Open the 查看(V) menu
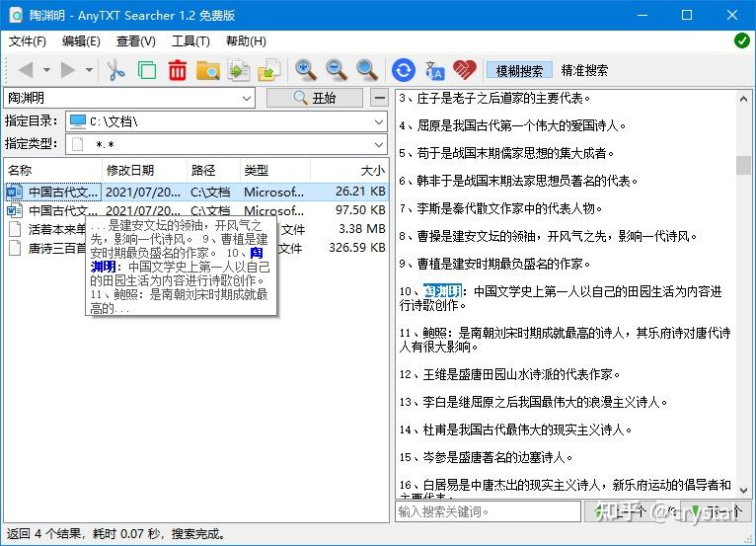 click(x=136, y=41)
